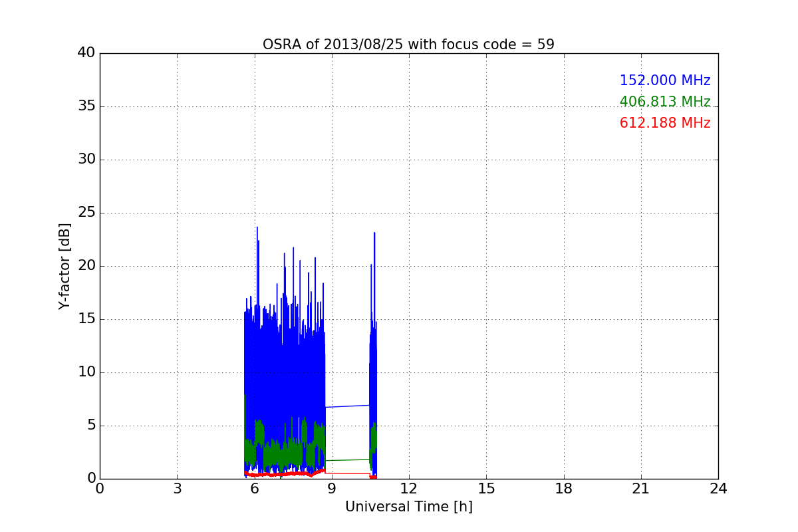Viewport: 798px width, 532px height.
Task: Click the y-axis tick label 40
Action: tap(86, 53)
